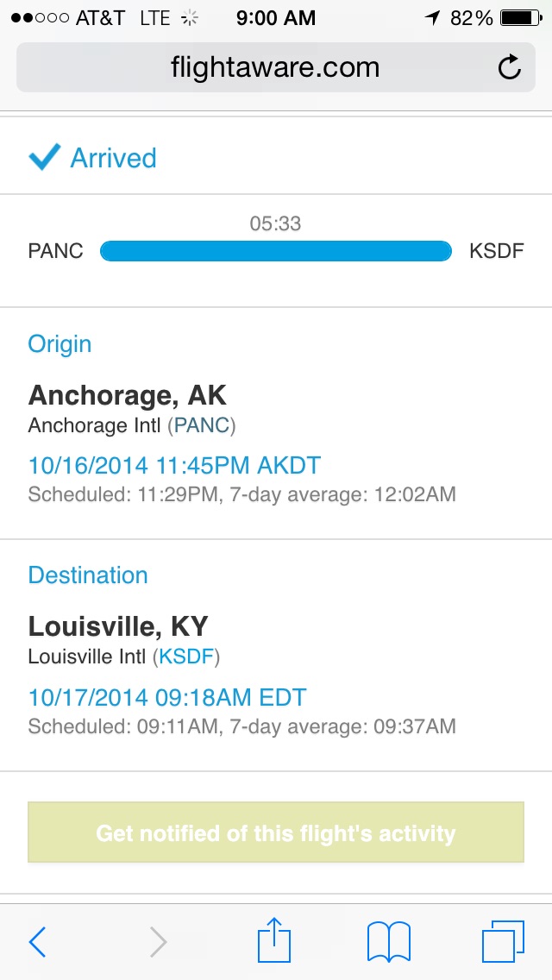Tap the Destination section heading

(88, 575)
